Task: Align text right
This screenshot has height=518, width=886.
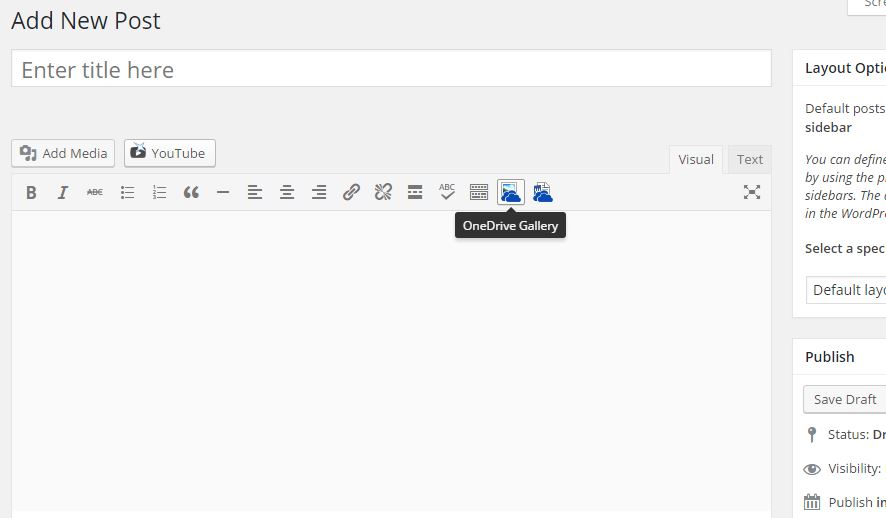Action: tap(319, 193)
